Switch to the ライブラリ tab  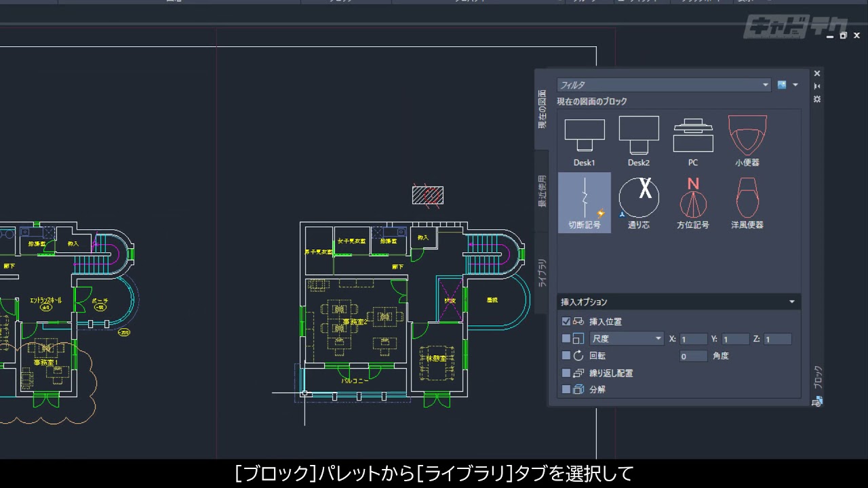(x=542, y=273)
